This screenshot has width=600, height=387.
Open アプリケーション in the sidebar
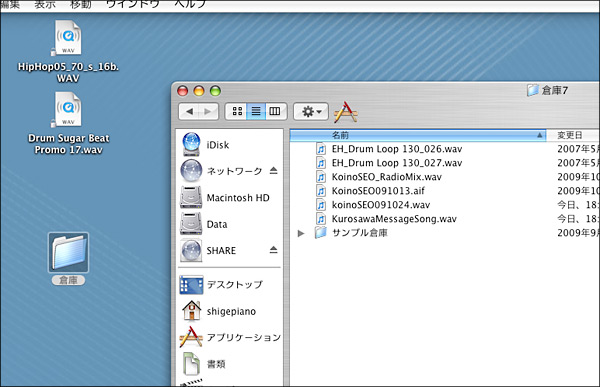pos(230,337)
